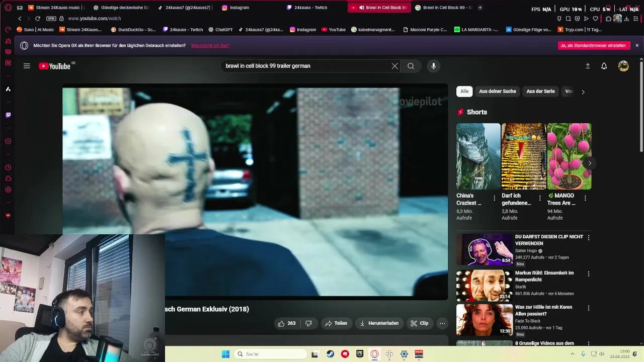Show hidden system tray icons
The height and width of the screenshot is (362, 644).
573,354
